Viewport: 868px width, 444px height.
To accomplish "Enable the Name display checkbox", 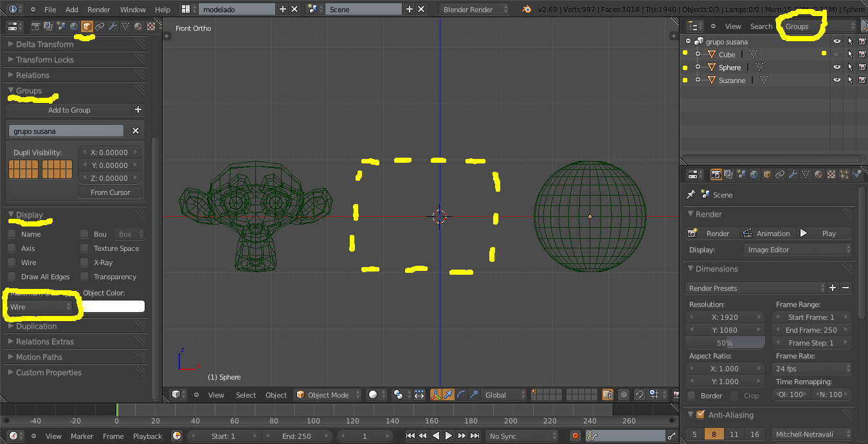I will (x=12, y=234).
